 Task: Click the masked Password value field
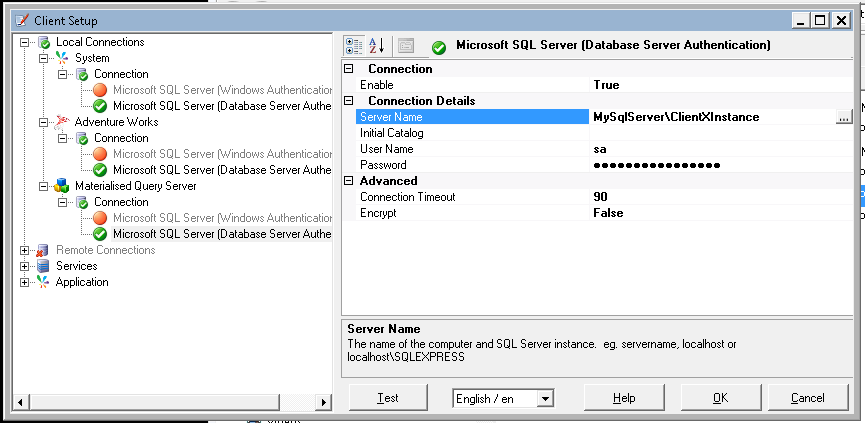coord(721,165)
